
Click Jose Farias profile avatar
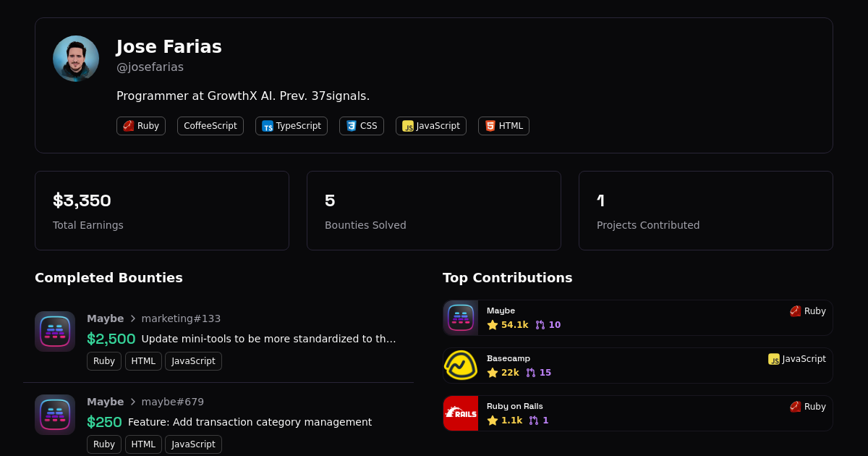[x=76, y=59]
